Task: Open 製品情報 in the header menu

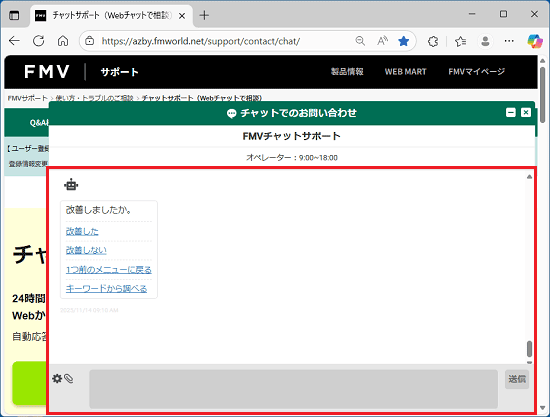Action: 347,72
